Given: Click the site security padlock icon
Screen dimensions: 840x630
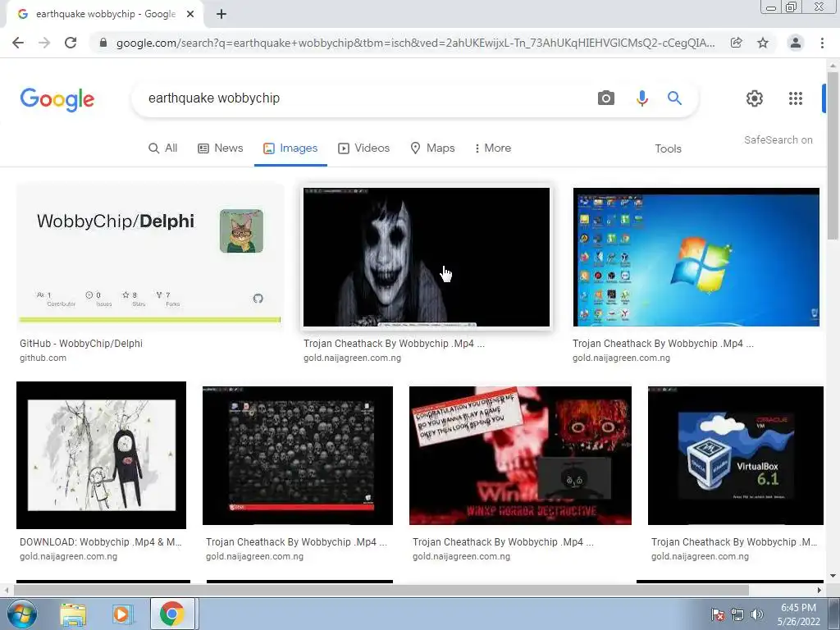Looking at the screenshot, I should tap(103, 43).
